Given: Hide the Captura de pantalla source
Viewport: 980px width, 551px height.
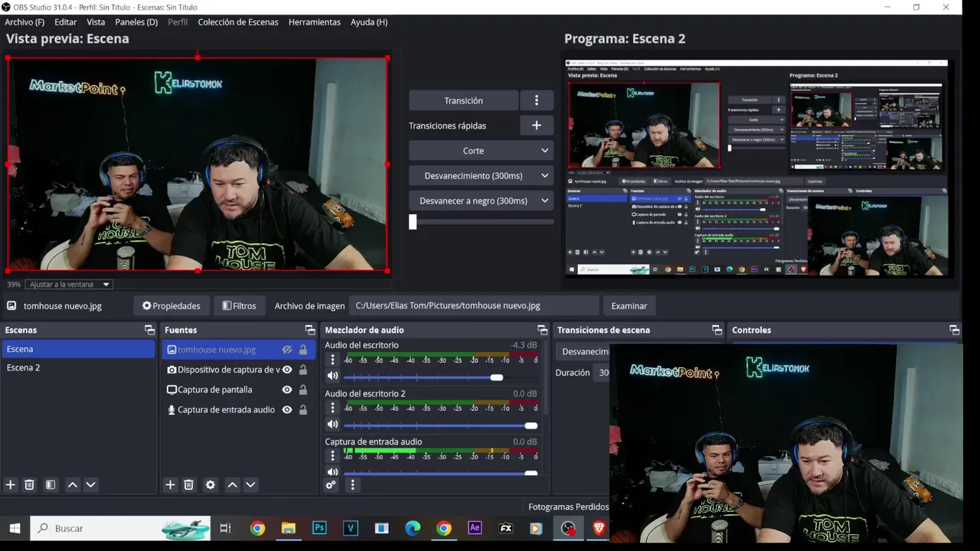Looking at the screenshot, I should [287, 390].
